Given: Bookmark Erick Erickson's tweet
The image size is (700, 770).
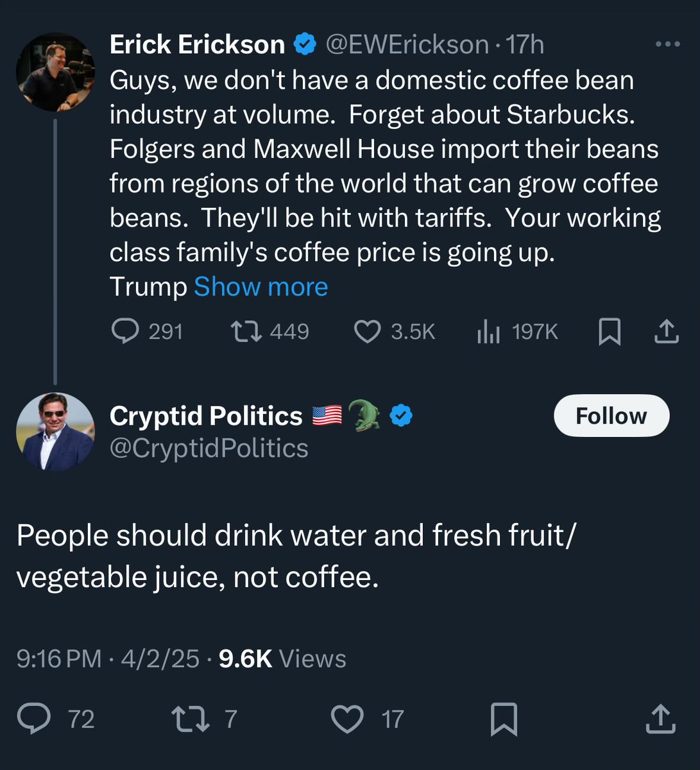Looking at the screenshot, I should click(x=609, y=332).
